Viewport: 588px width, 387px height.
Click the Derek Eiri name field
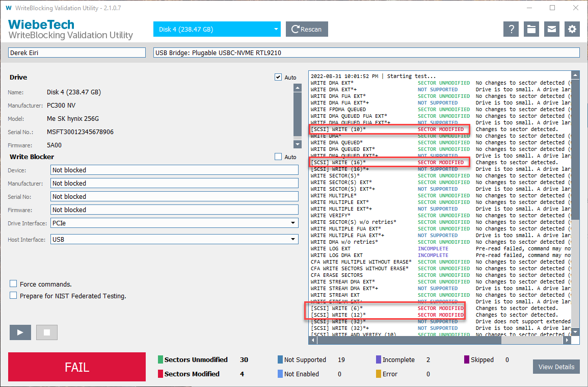coord(77,53)
